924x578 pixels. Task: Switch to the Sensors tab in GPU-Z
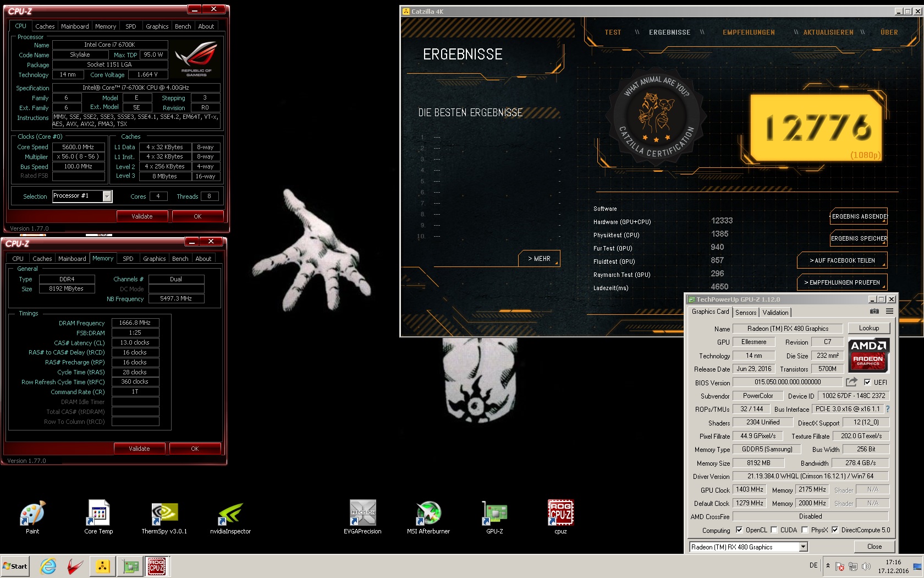click(x=746, y=312)
